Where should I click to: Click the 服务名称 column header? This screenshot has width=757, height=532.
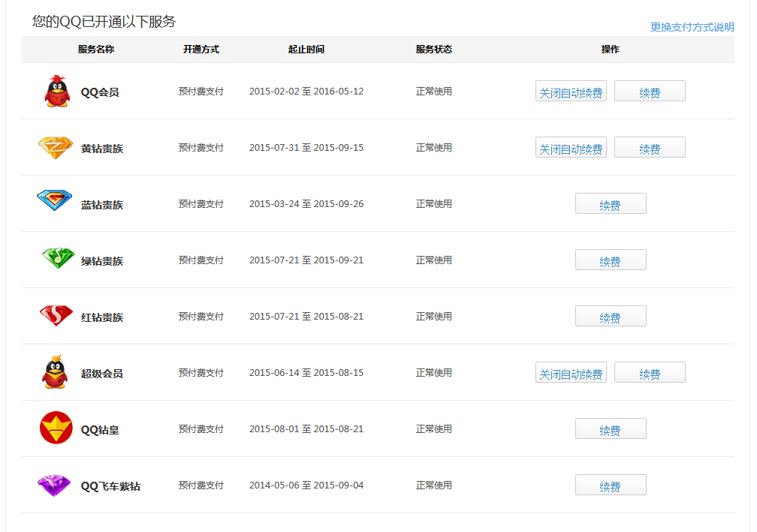pyautogui.click(x=96, y=50)
